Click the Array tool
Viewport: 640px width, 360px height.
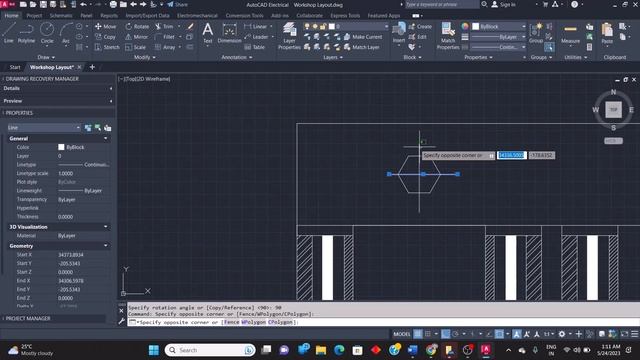[165, 47]
